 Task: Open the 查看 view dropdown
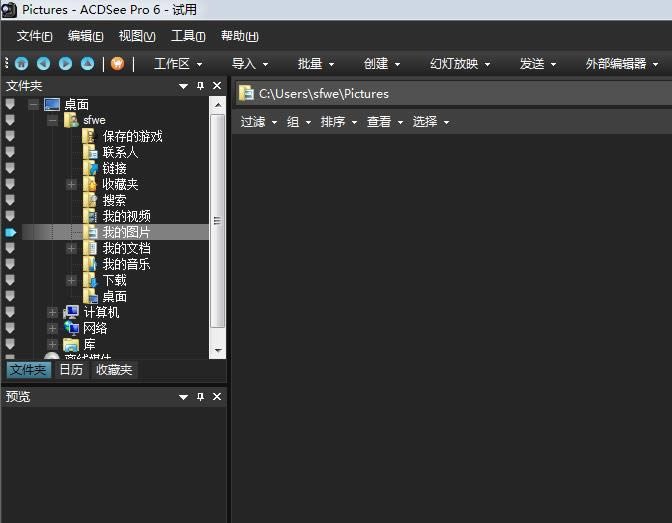[385, 122]
